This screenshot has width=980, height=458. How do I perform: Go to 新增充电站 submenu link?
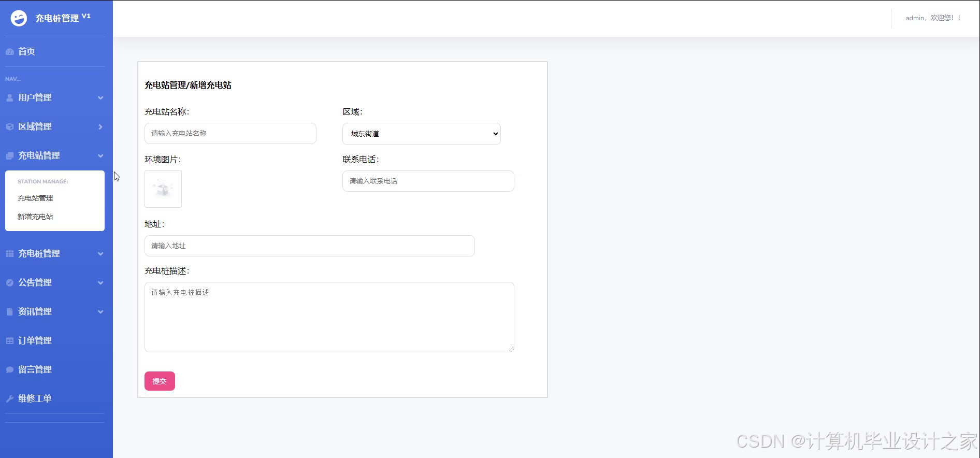coord(35,217)
